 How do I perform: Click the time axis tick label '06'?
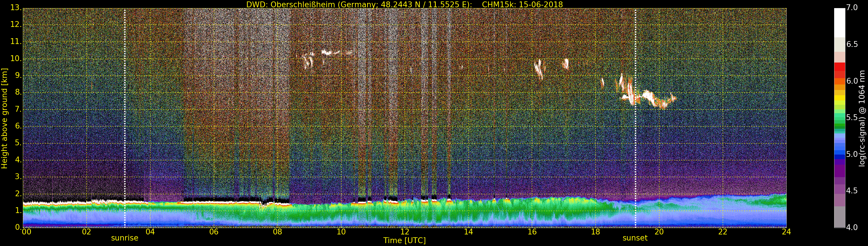click(x=214, y=232)
